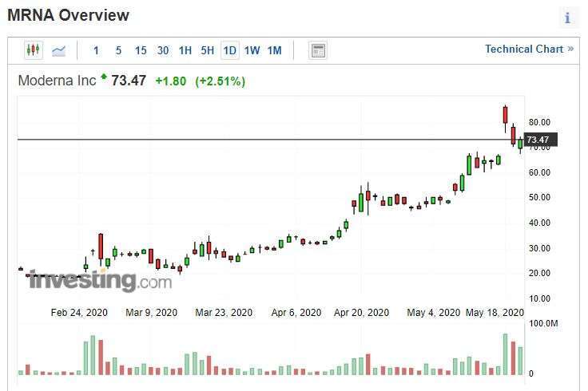Screen dimensions: 588x391
Task: Open the news overlay icon in toolbar
Action: [x=318, y=50]
